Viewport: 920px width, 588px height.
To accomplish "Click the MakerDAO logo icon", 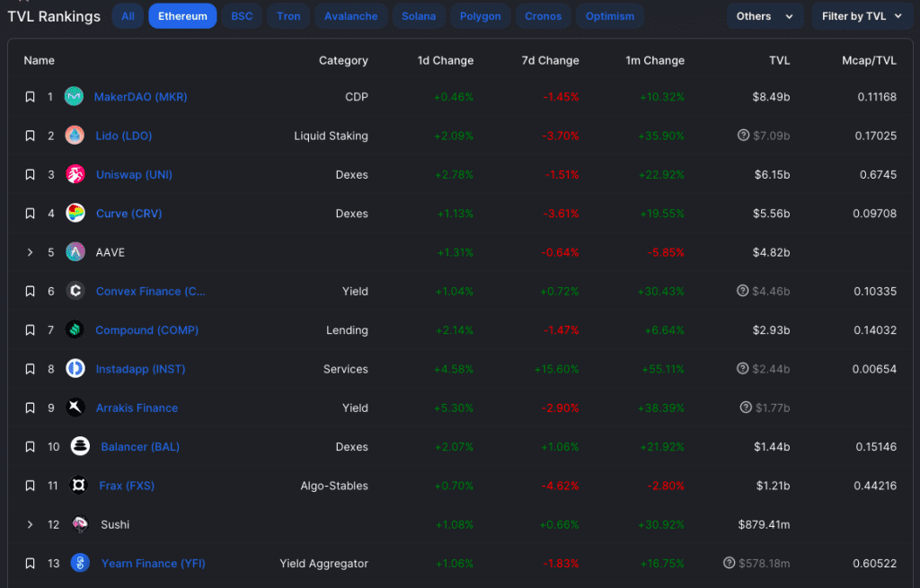I will click(x=74, y=96).
